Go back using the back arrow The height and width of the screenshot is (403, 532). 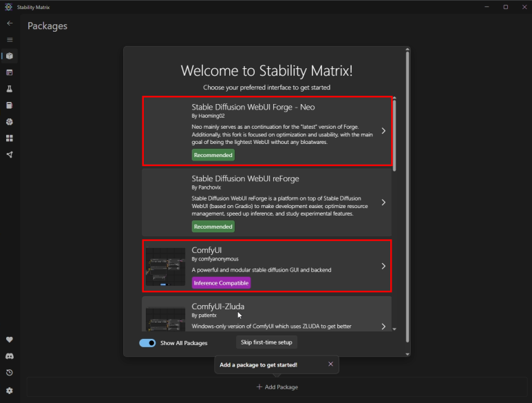coord(10,23)
